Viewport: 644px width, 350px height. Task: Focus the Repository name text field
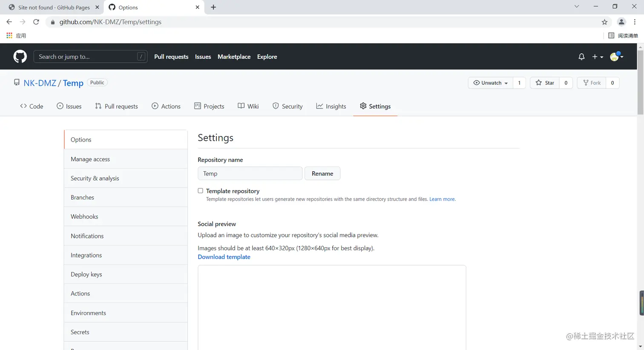pos(250,174)
